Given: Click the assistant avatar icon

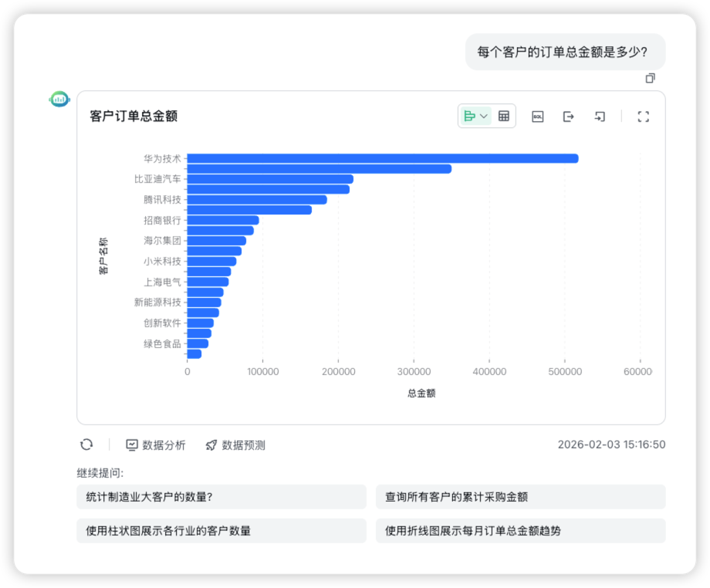Looking at the screenshot, I should coord(59,99).
